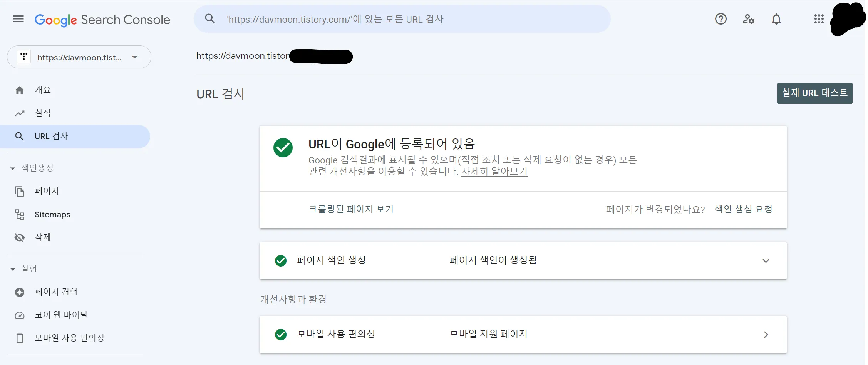Screen dimensions: 868x365
Task: Click the URL 검사 magnifier icon in sidebar
Action: click(19, 136)
